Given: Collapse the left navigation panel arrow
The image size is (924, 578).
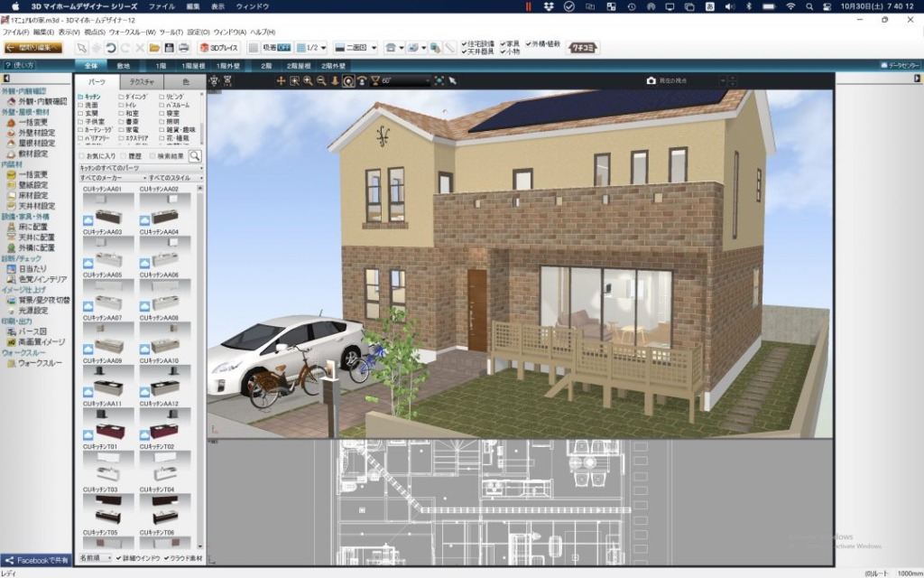Looking at the screenshot, I should point(6,79).
